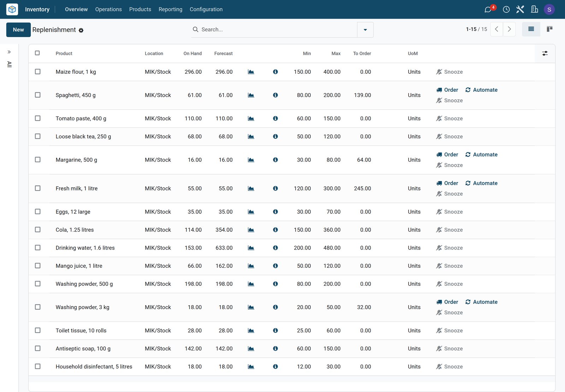Open the Inventory app home icon
The width and height of the screenshot is (565, 392).
pos(12,9)
